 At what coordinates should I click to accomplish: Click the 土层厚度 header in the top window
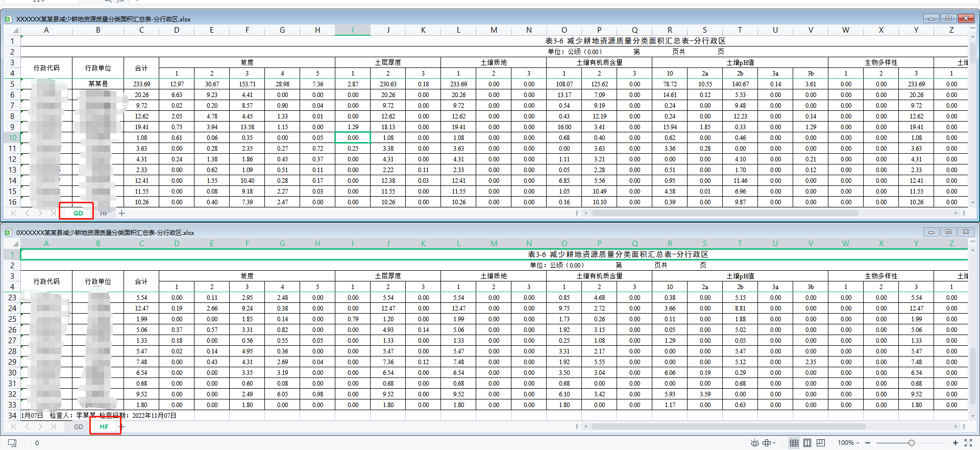(x=388, y=62)
